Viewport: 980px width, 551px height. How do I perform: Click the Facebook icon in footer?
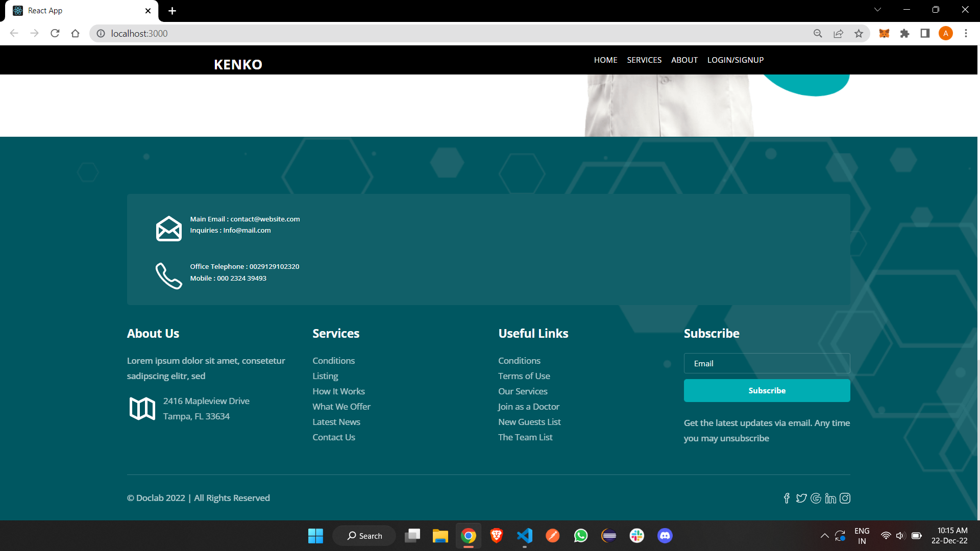(787, 498)
